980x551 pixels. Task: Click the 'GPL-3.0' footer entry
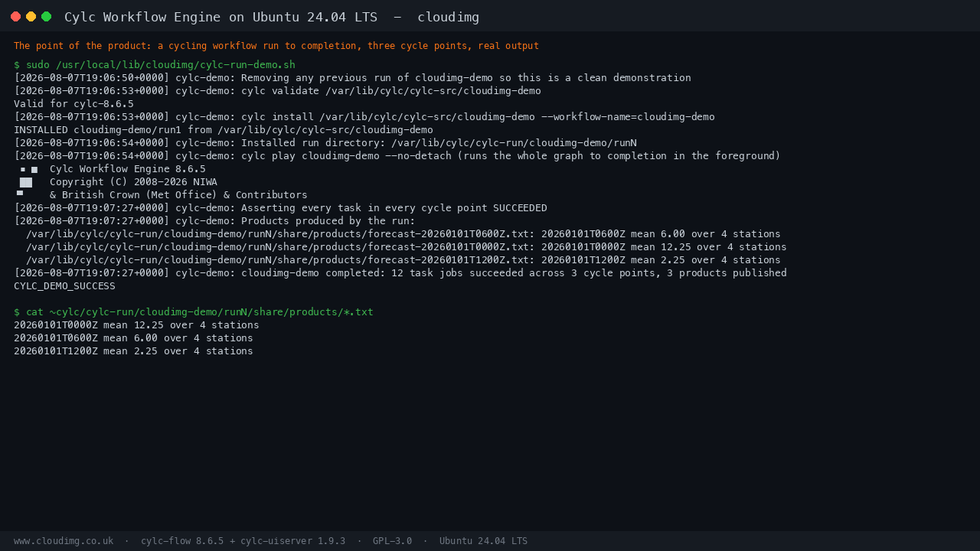click(392, 541)
